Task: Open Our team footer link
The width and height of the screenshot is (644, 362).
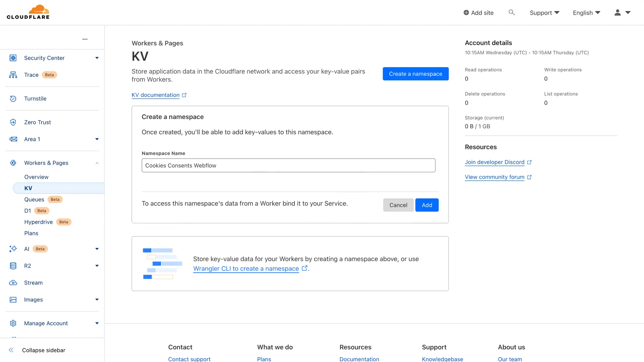Action: 510,359
